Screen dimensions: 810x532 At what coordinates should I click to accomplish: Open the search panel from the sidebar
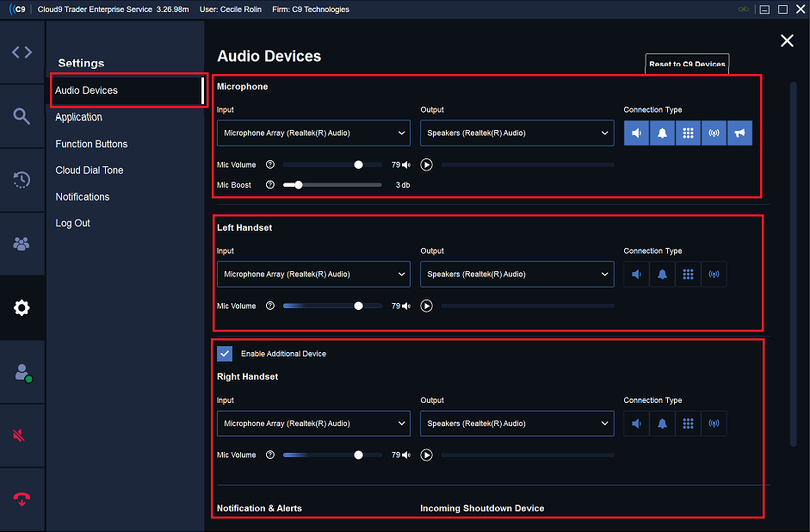pos(22,114)
